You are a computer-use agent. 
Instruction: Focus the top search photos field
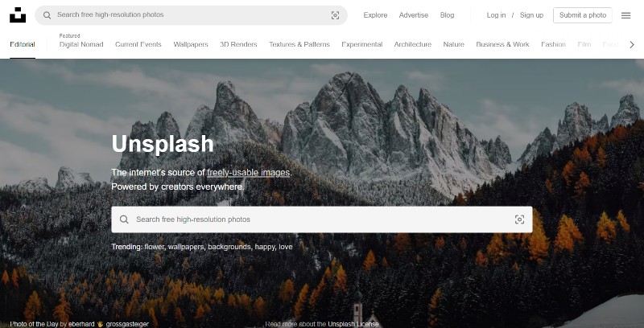(x=191, y=15)
